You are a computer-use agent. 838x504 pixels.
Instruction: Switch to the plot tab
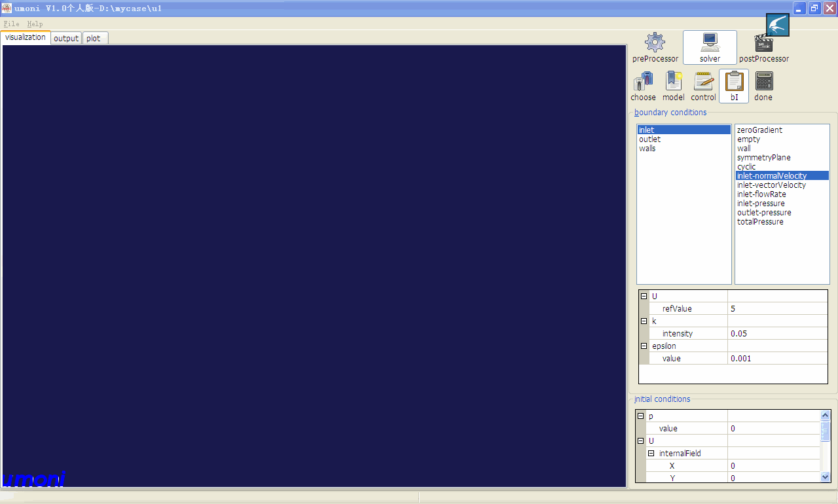pyautogui.click(x=94, y=37)
